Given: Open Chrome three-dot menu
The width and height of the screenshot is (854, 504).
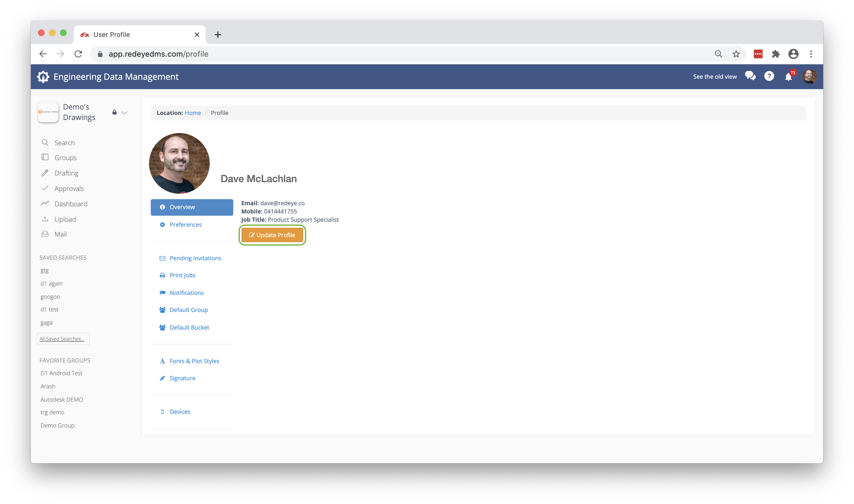Looking at the screenshot, I should point(811,54).
